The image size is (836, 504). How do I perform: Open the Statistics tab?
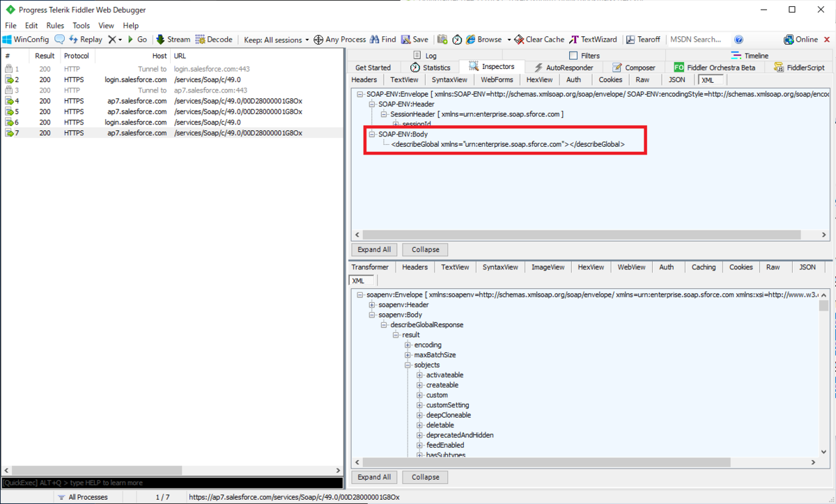pyautogui.click(x=431, y=68)
